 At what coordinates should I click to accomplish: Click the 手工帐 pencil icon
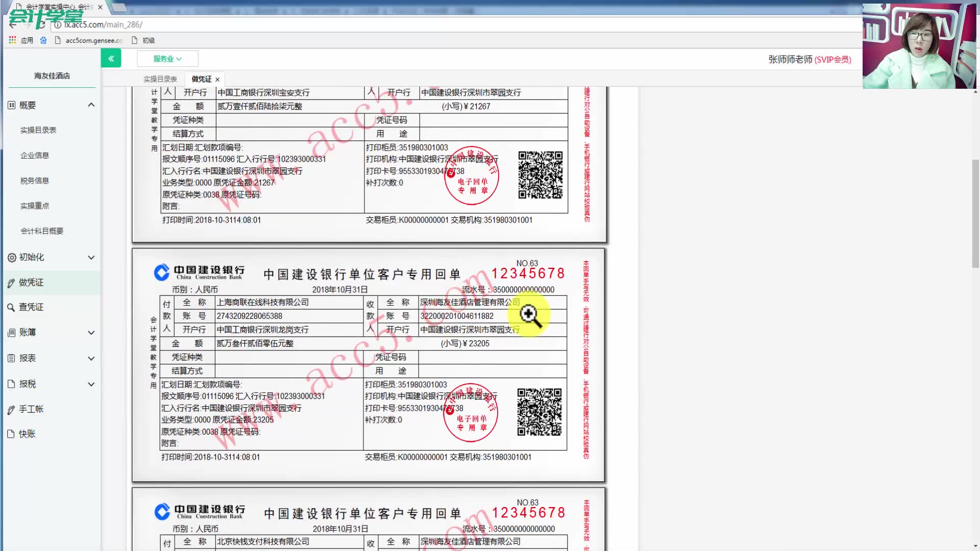[11, 409]
